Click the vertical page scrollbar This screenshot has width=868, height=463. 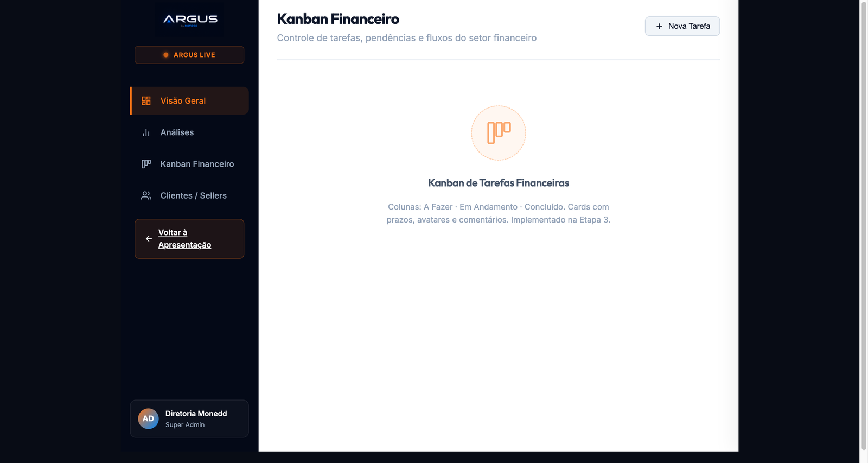[864, 225]
